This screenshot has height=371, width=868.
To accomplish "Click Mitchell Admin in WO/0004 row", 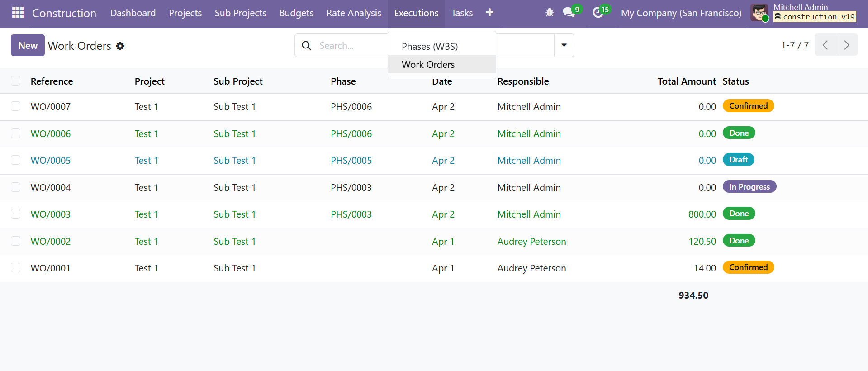I will tap(529, 188).
